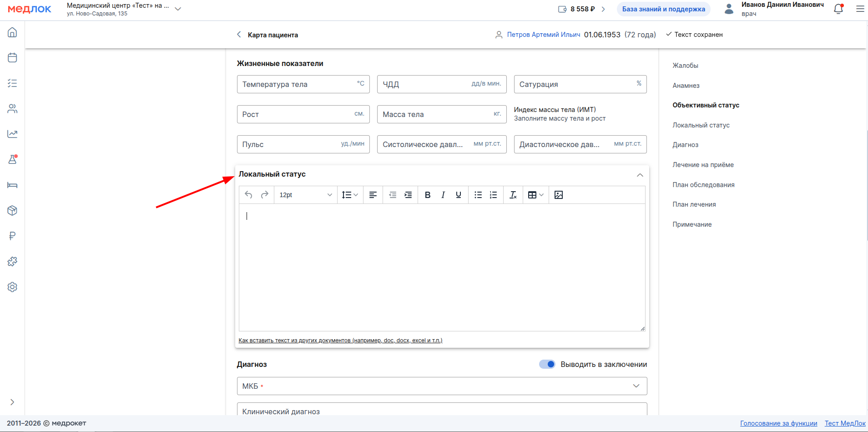Viewport: 868px width, 432px height.
Task: Expand the МКБ diagnosis dropdown
Action: point(636,386)
